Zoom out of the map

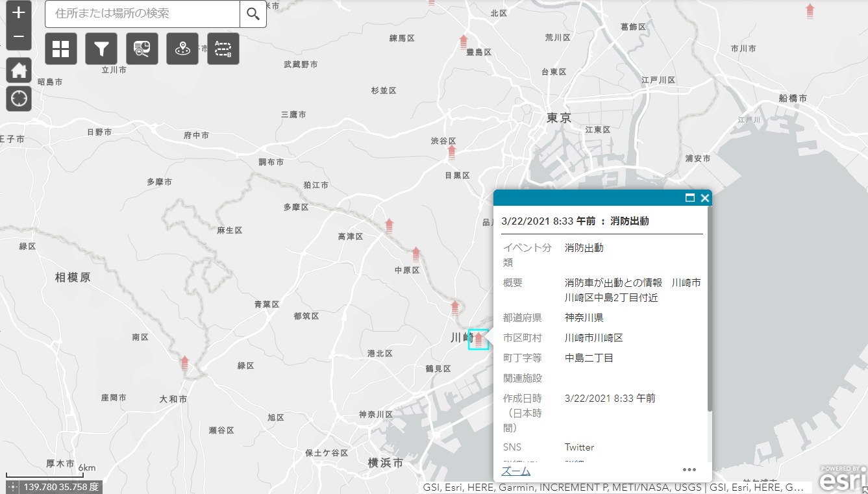coord(19,37)
